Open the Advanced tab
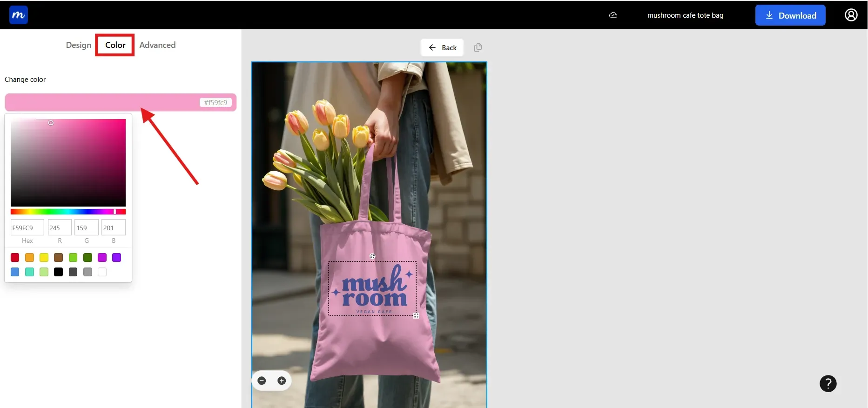The height and width of the screenshot is (408, 868). pos(157,45)
